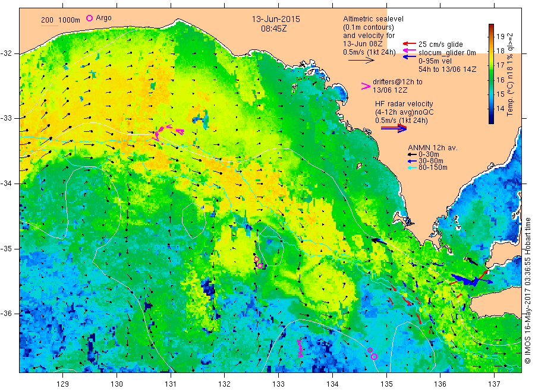Click latitude axis label -36
Image resolution: width=535 pixels, height=392 pixels.
pyautogui.click(x=6, y=313)
